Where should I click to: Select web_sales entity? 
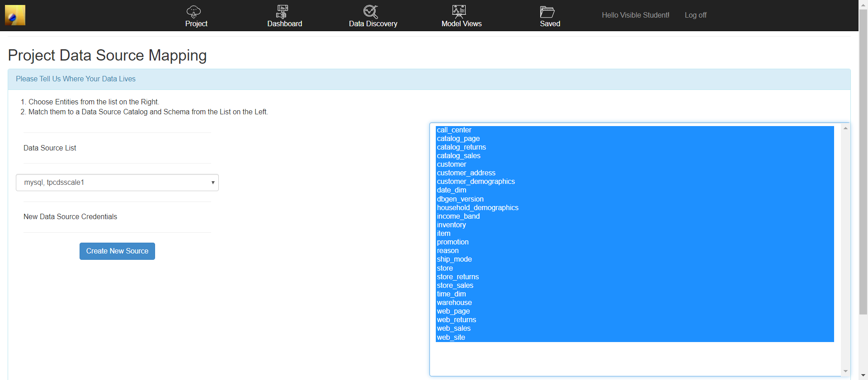[x=635, y=328]
